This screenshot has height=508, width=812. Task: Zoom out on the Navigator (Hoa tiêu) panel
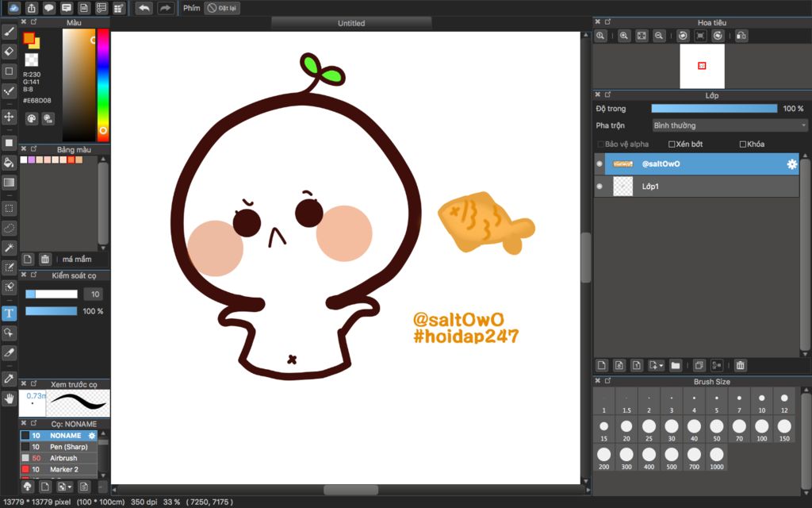tap(659, 36)
